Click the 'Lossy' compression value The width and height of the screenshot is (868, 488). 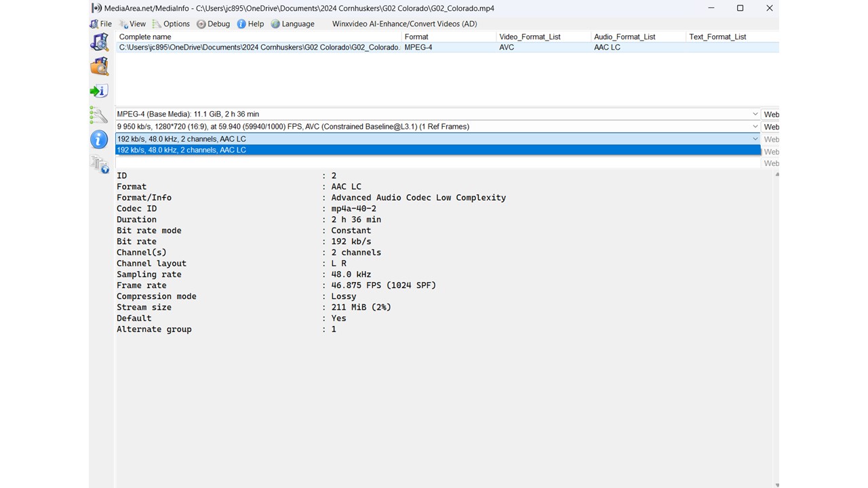click(x=344, y=296)
